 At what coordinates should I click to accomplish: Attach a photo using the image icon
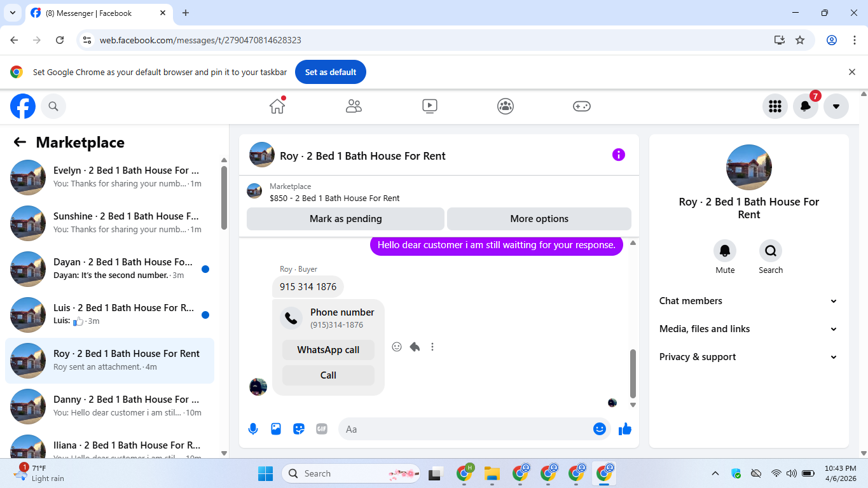(276, 429)
